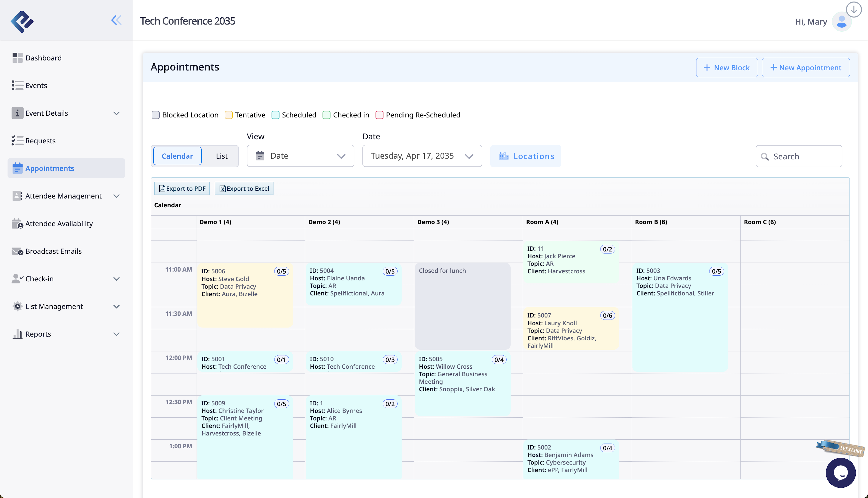The image size is (868, 498).
Task: Click the user avatar next to Hi, Mary
Action: pos(841,22)
